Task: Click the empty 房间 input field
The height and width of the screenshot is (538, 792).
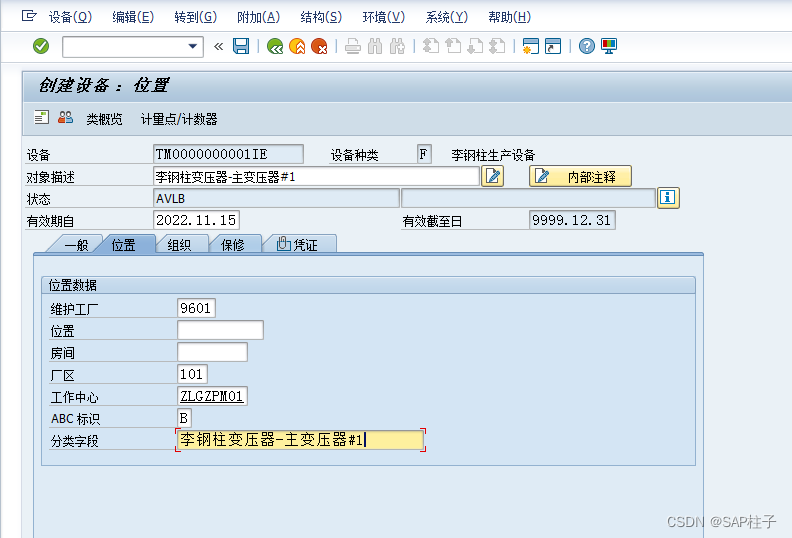Action: (x=212, y=352)
